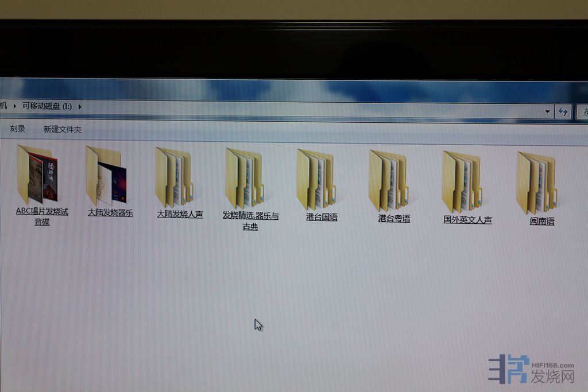This screenshot has width=588, height=392.
Task: Click the 闽南语 folder name text
Action: (x=542, y=221)
